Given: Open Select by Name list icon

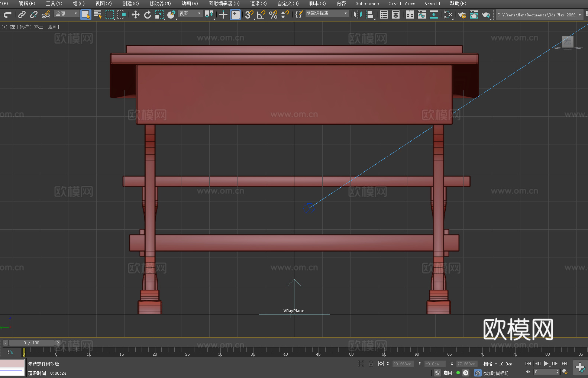Looking at the screenshot, I should [x=98, y=14].
